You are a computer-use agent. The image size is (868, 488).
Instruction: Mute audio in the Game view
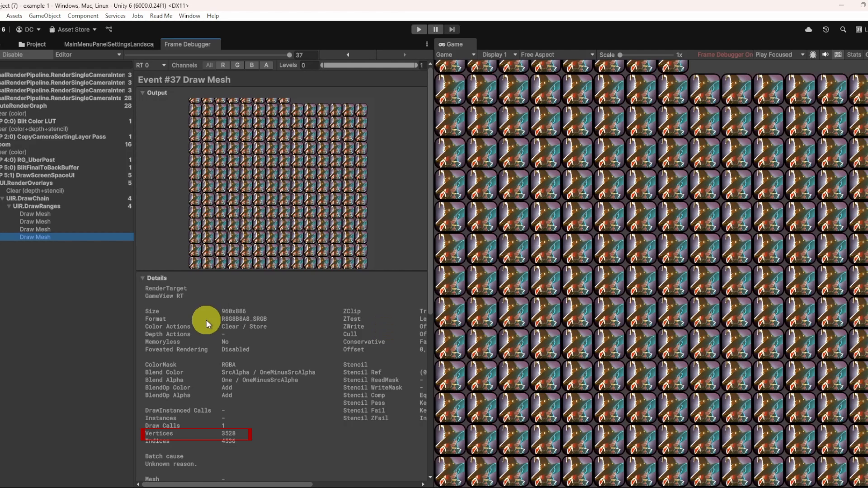pyautogui.click(x=825, y=54)
